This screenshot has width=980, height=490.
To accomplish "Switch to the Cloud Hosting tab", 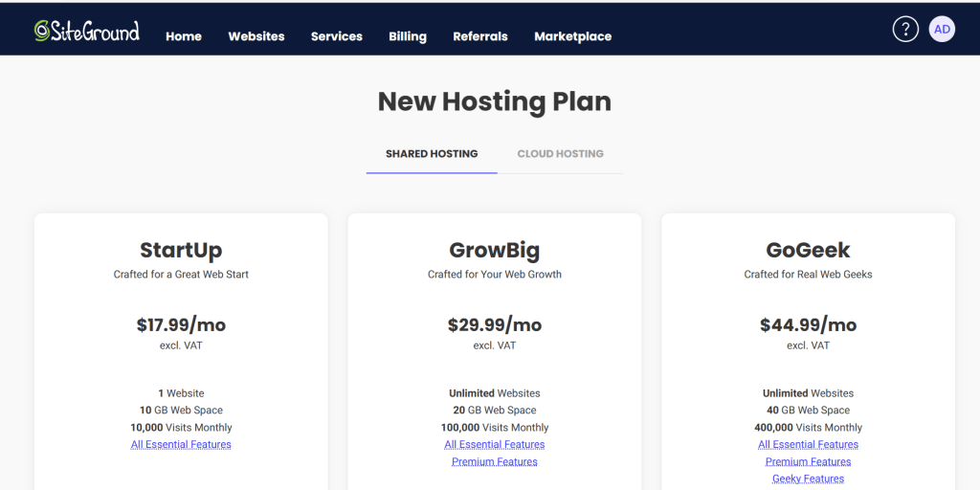I will [x=560, y=153].
